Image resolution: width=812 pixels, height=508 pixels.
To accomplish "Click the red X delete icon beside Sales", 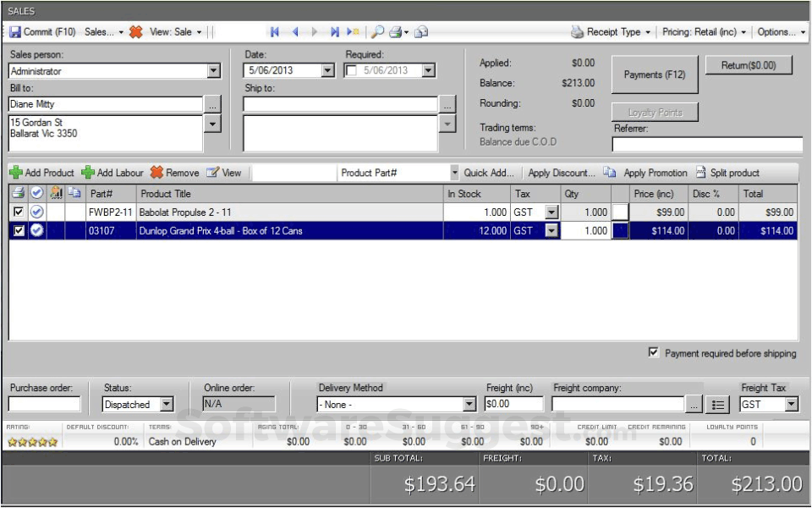I will coord(135,31).
